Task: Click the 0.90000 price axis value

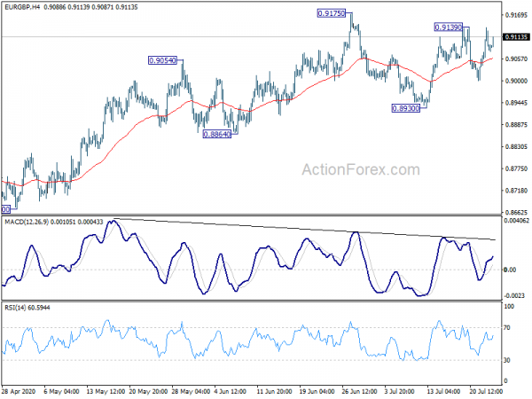Action: coord(516,81)
